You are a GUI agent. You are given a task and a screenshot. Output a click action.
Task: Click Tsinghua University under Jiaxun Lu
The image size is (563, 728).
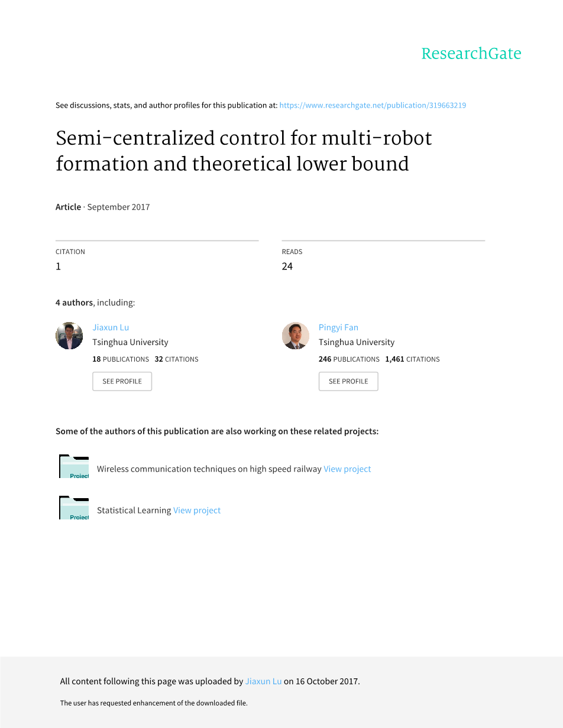coord(130,342)
